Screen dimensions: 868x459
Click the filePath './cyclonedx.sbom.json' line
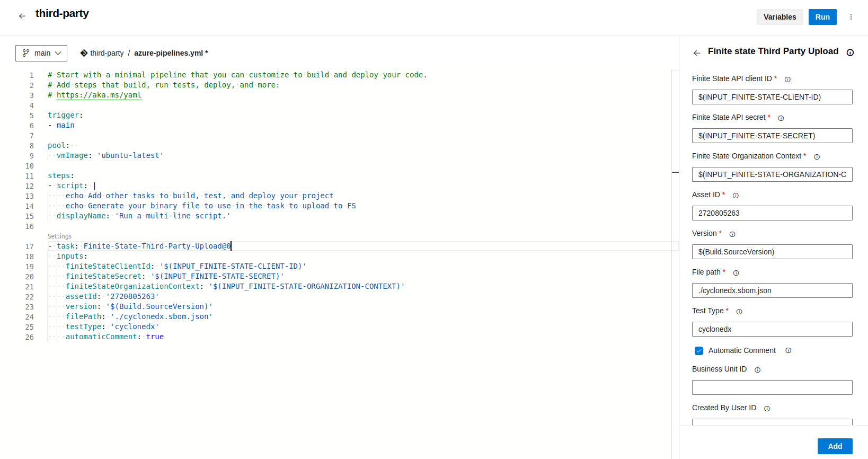[139, 316]
